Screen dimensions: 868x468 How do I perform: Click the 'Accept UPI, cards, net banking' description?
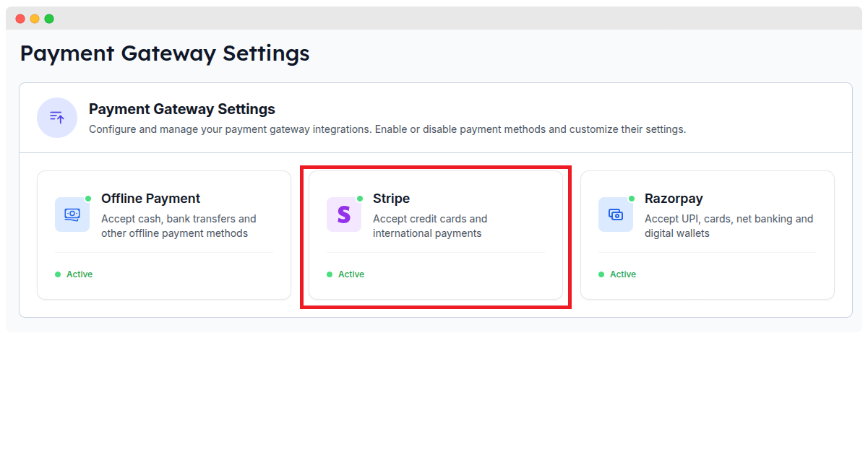pyautogui.click(x=729, y=226)
